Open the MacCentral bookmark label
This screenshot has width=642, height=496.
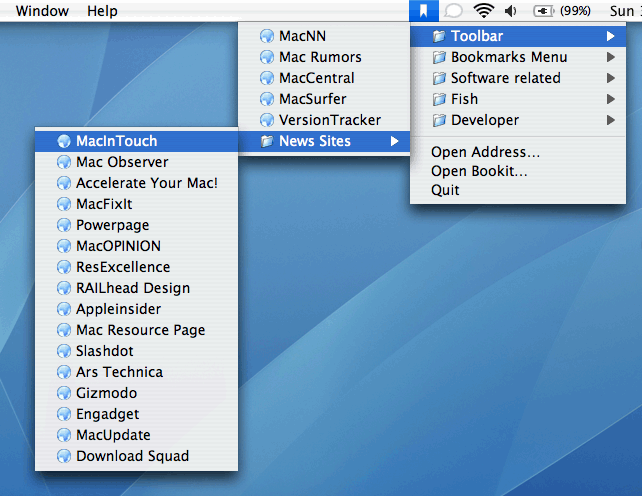tap(317, 78)
